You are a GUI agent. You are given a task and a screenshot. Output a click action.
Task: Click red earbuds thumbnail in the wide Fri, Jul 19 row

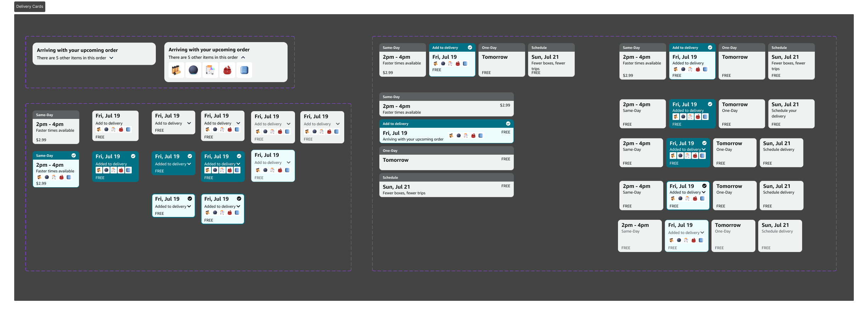(x=473, y=136)
